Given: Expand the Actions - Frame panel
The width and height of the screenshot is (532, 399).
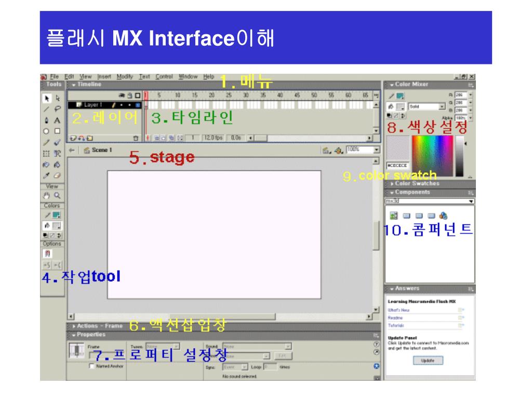Looking at the screenshot, I should tap(74, 326).
